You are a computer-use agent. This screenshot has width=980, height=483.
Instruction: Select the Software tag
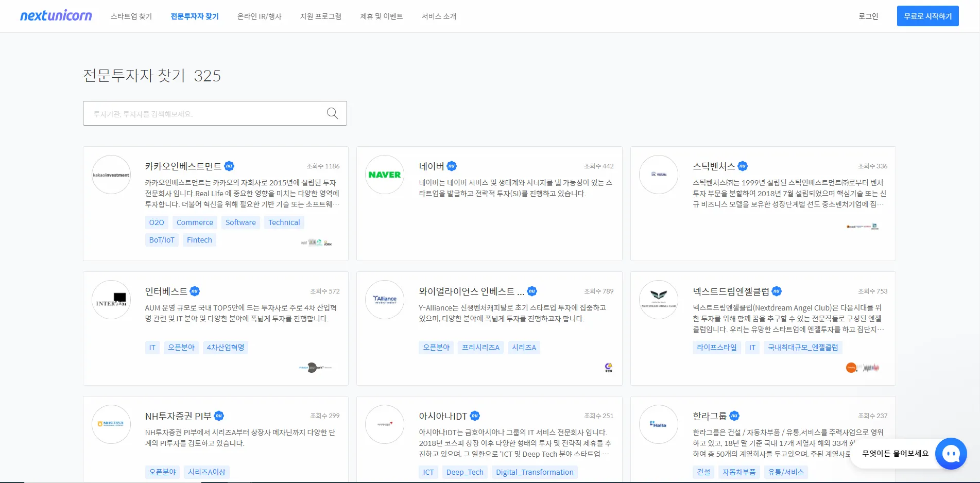(240, 222)
